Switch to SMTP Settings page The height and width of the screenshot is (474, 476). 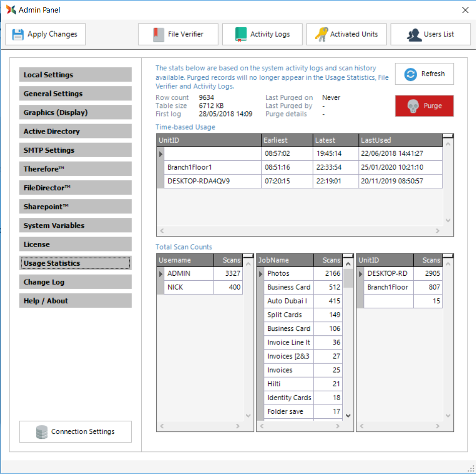point(75,150)
